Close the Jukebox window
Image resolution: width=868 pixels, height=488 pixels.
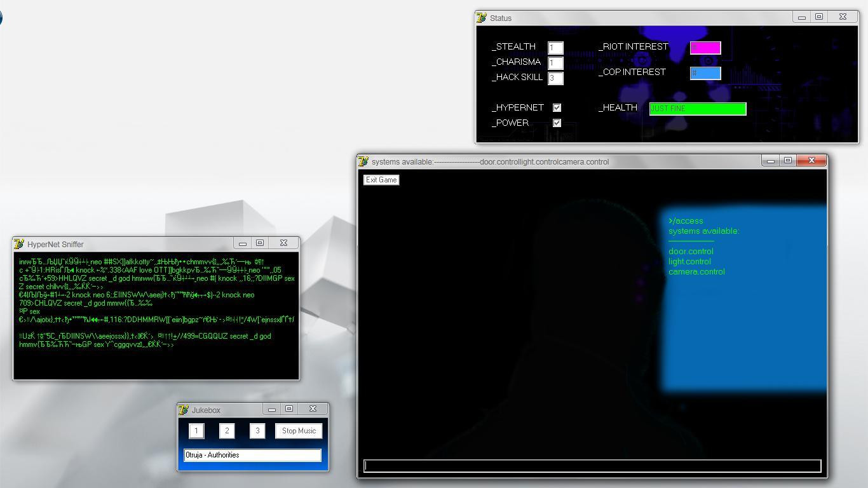coord(313,409)
